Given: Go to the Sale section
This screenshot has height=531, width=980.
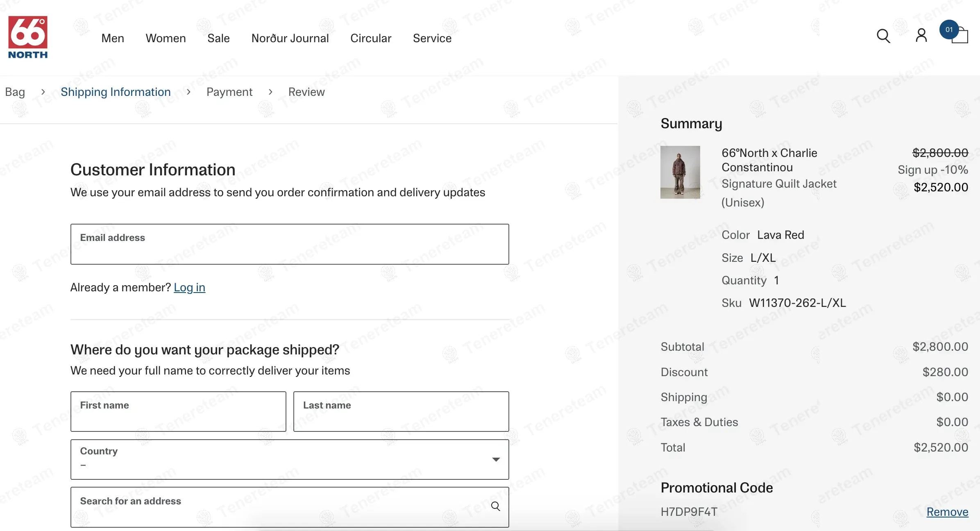Looking at the screenshot, I should pyautogui.click(x=218, y=38).
